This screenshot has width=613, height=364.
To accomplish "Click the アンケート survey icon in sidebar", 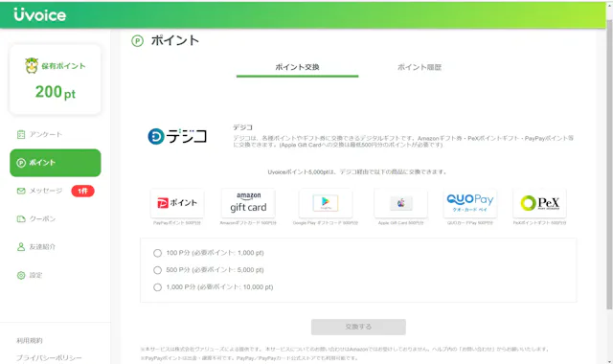I will (21, 134).
